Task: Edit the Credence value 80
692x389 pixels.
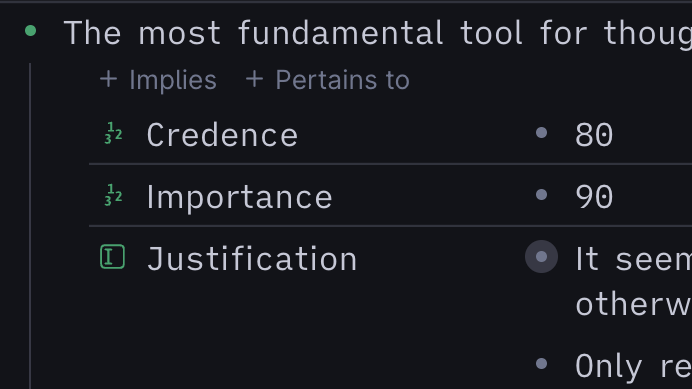Action: pos(594,135)
